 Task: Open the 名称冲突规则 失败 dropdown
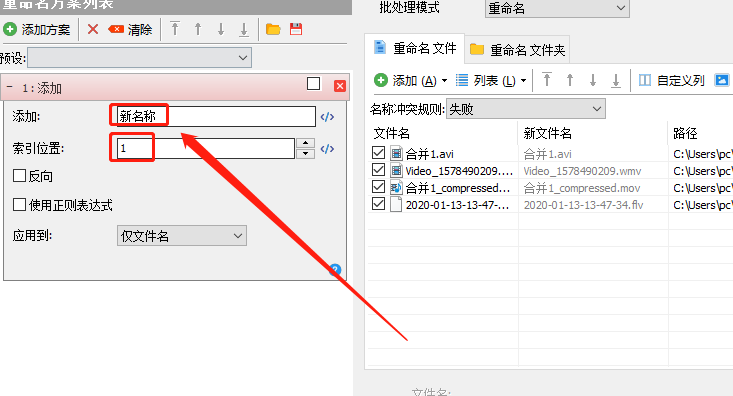click(525, 109)
